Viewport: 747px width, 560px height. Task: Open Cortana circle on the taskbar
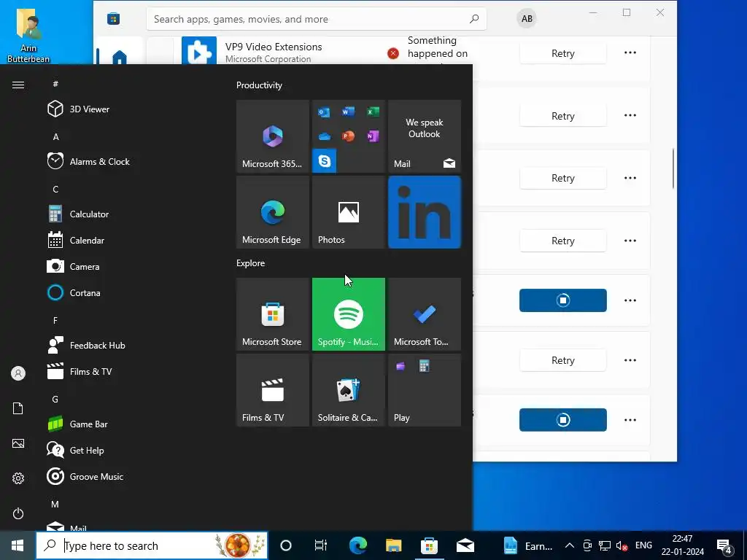click(x=286, y=545)
